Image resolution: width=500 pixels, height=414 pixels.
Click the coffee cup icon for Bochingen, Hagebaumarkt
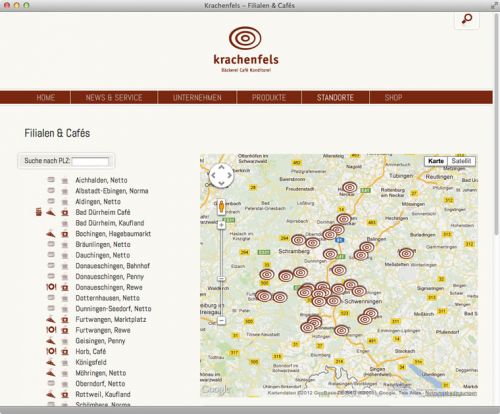(x=65, y=234)
